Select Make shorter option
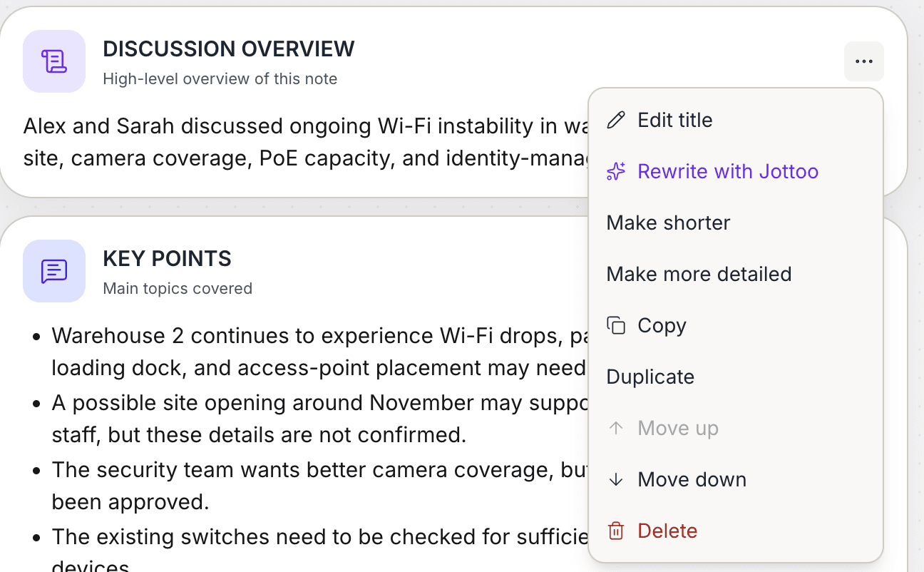The height and width of the screenshot is (572, 924). point(736,223)
